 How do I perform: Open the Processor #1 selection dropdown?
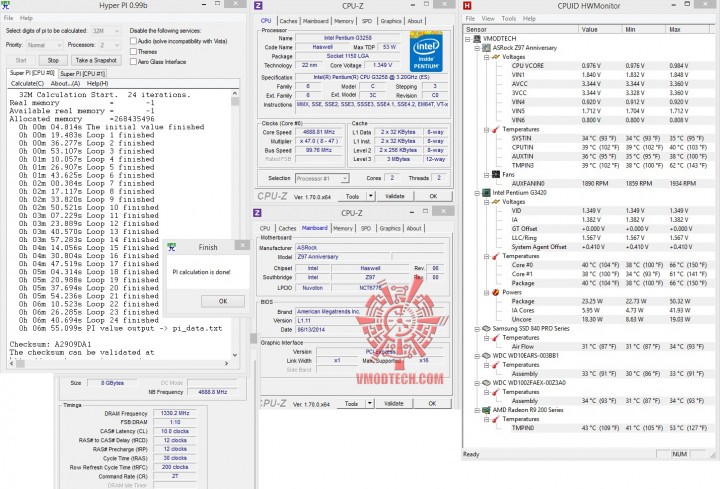click(x=322, y=178)
